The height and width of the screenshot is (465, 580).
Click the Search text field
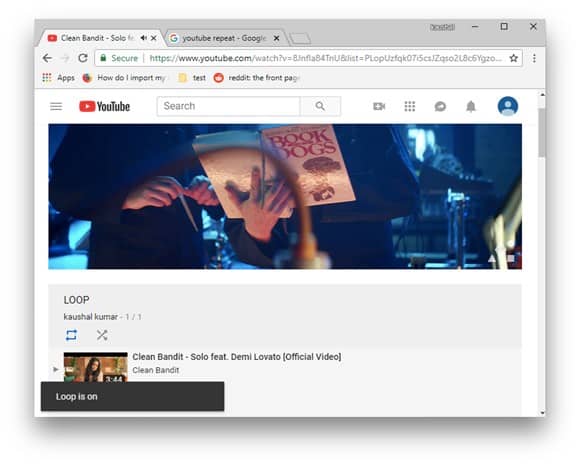tap(228, 106)
